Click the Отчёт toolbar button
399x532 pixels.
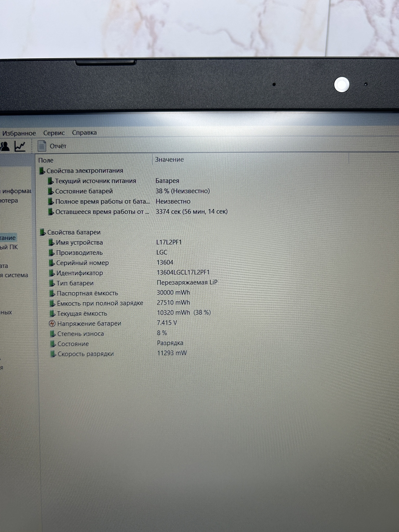52,146
